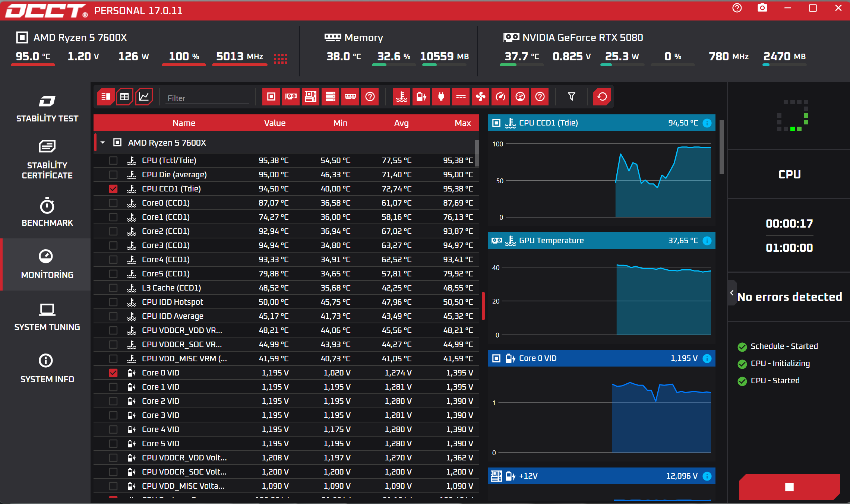
Task: Click the GPU hardware filter icon
Action: (x=291, y=97)
